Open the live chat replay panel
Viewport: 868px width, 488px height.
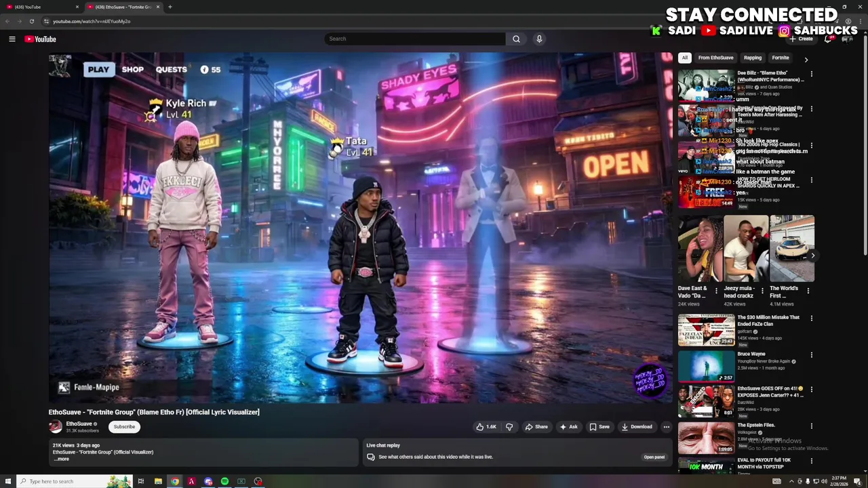(x=654, y=457)
